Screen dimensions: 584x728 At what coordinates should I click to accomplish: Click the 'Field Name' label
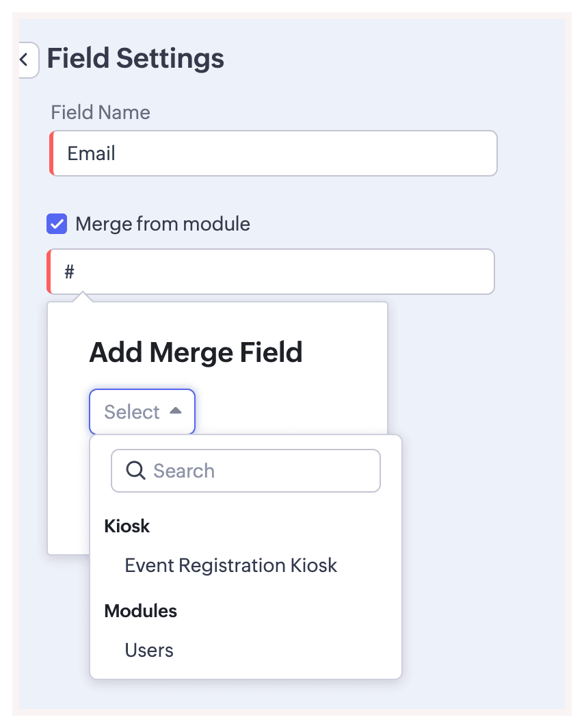pyautogui.click(x=101, y=112)
